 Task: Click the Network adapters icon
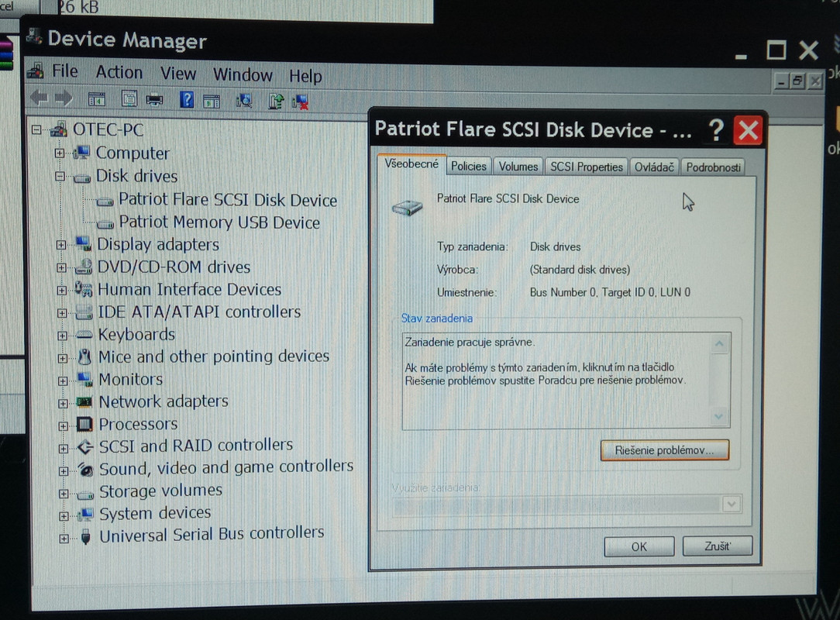point(84,401)
